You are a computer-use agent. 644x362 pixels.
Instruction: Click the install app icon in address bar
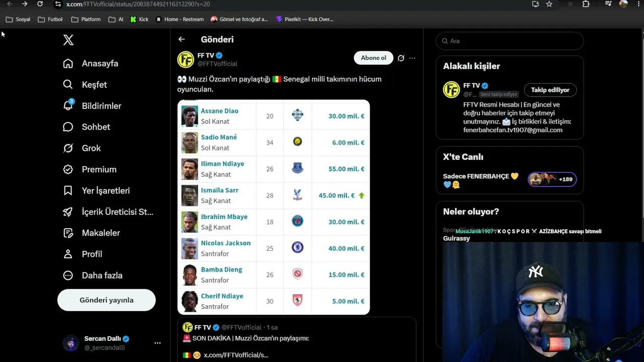pyautogui.click(x=535, y=4)
